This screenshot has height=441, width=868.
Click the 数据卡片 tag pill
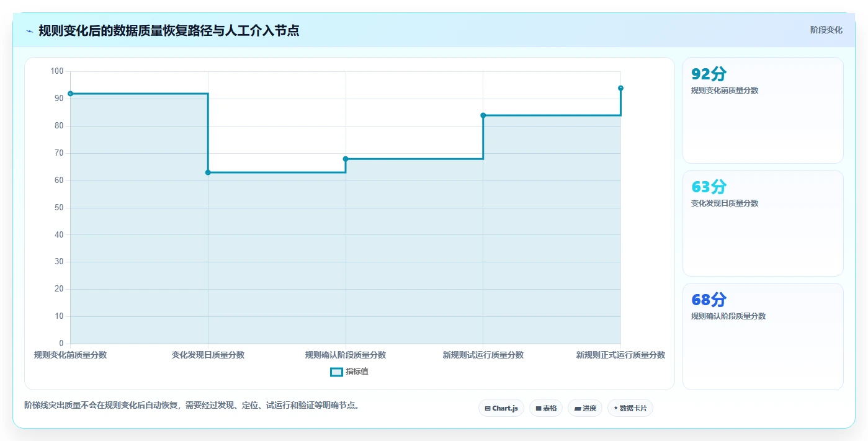tap(630, 408)
